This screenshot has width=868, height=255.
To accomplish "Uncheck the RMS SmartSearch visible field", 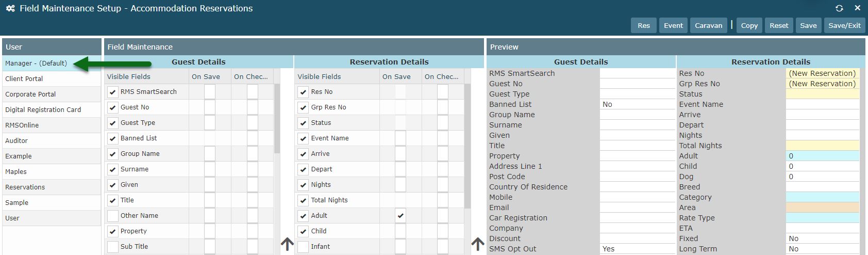I will click(113, 92).
